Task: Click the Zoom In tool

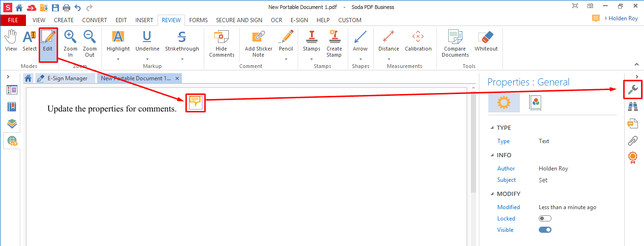Action: pos(70,43)
